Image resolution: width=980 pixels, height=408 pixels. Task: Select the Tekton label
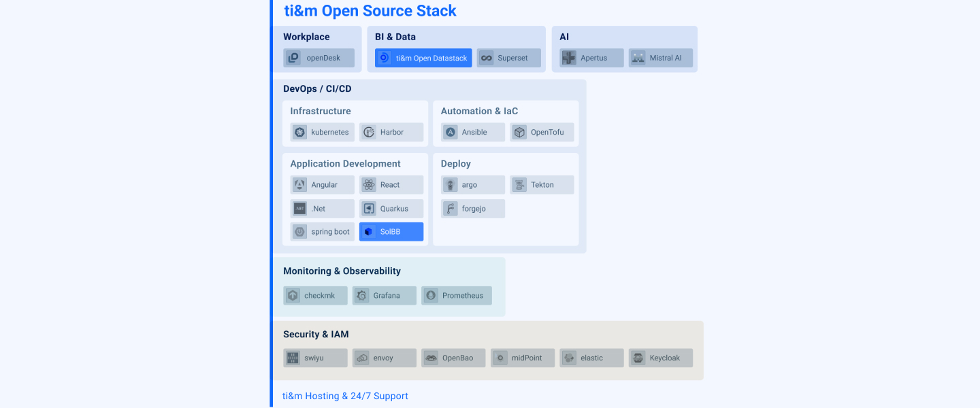(x=542, y=185)
